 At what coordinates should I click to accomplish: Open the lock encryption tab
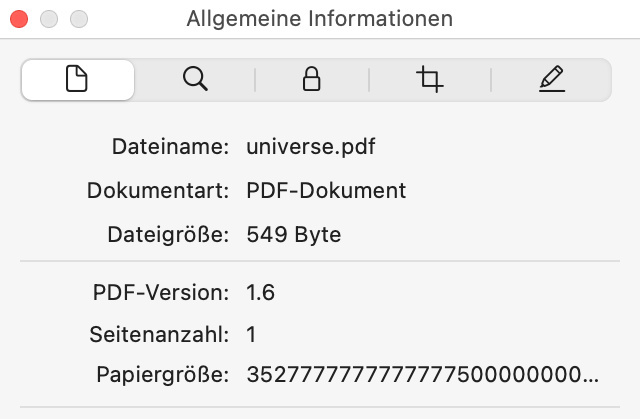pyautogui.click(x=311, y=80)
